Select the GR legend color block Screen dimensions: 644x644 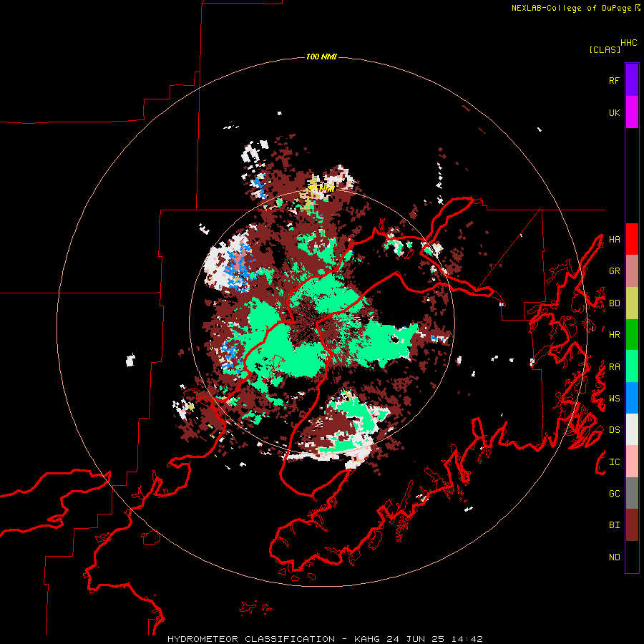click(632, 271)
